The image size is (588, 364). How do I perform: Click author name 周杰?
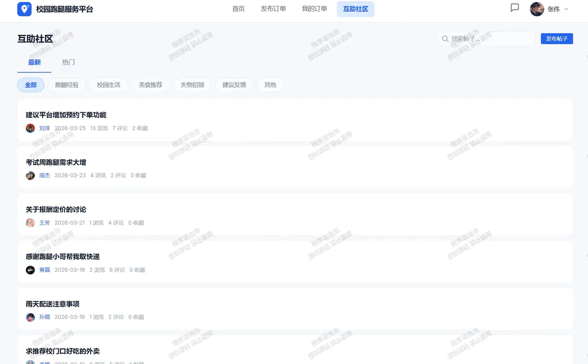tap(45, 175)
